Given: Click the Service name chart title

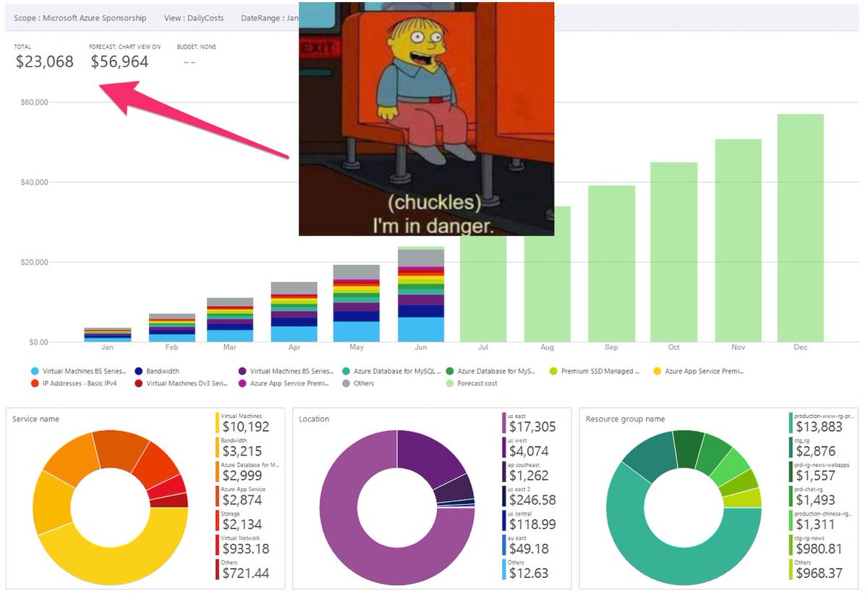Looking at the screenshot, I should 36,419.
